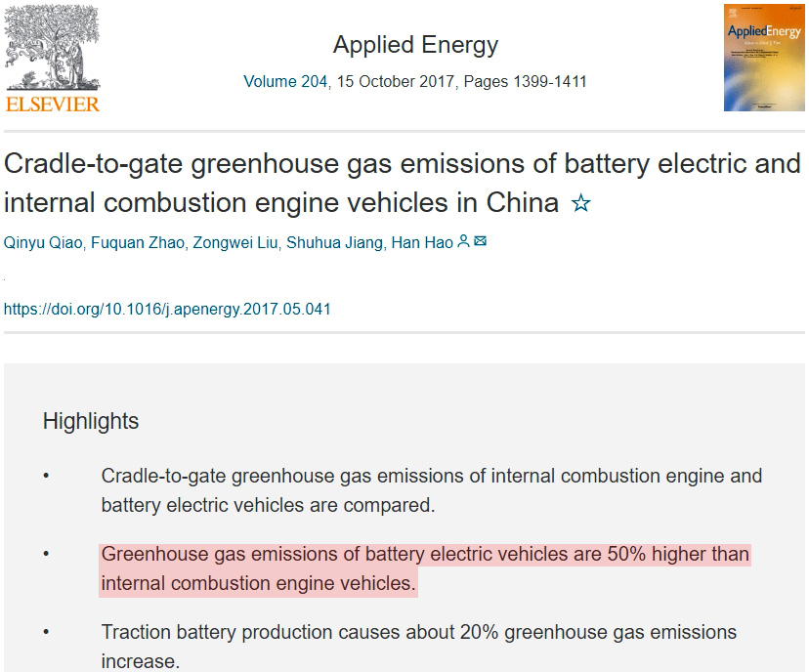The image size is (809, 672).
Task: Open the Applied Energy journal cover thumbnail
Action: (763, 58)
